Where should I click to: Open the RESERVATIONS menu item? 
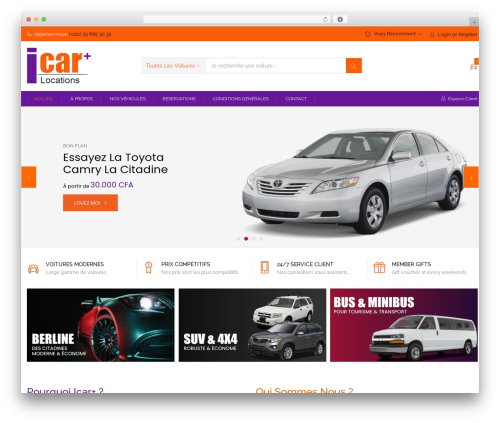coord(179,99)
